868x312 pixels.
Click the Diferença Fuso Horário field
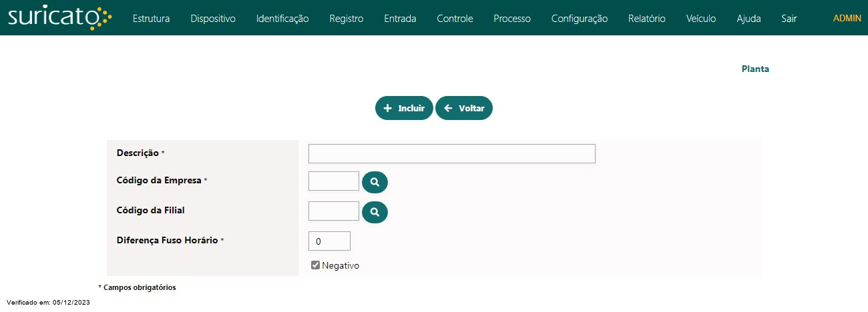[329, 241]
